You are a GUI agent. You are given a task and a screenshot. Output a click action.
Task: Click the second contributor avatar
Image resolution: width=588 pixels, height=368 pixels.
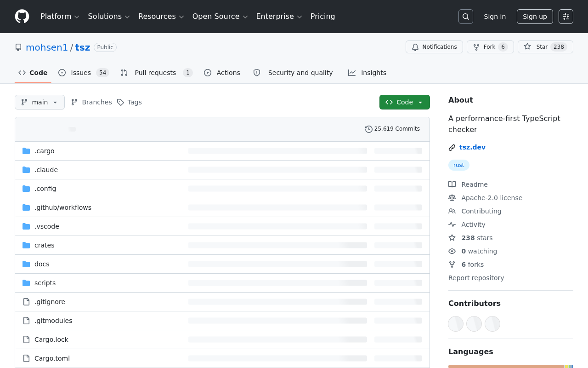click(474, 324)
